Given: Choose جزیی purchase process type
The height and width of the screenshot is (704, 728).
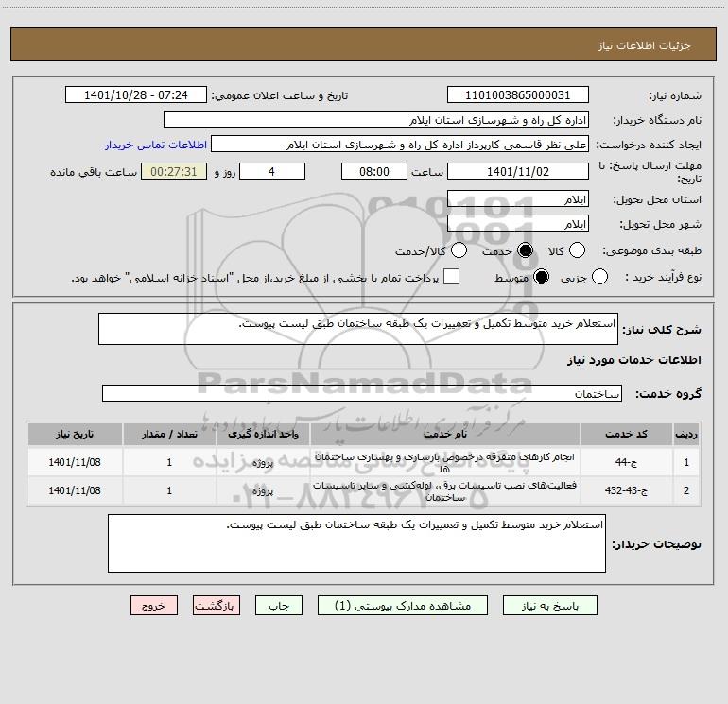Looking at the screenshot, I should tap(599, 277).
